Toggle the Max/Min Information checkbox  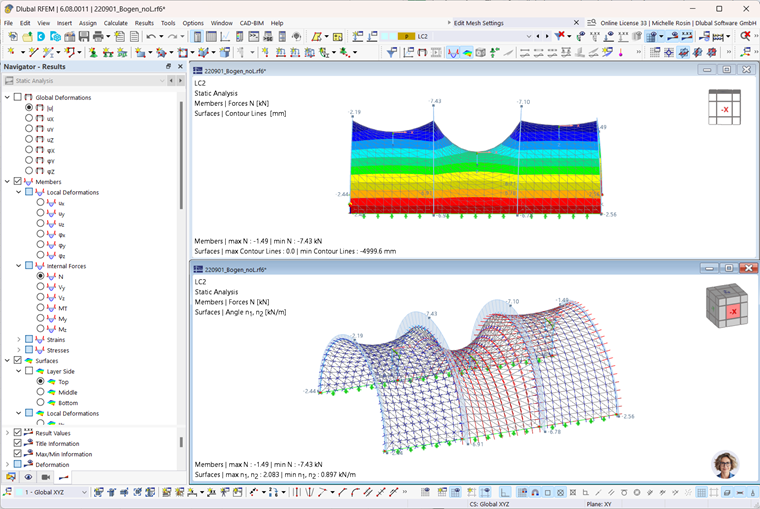[17, 454]
